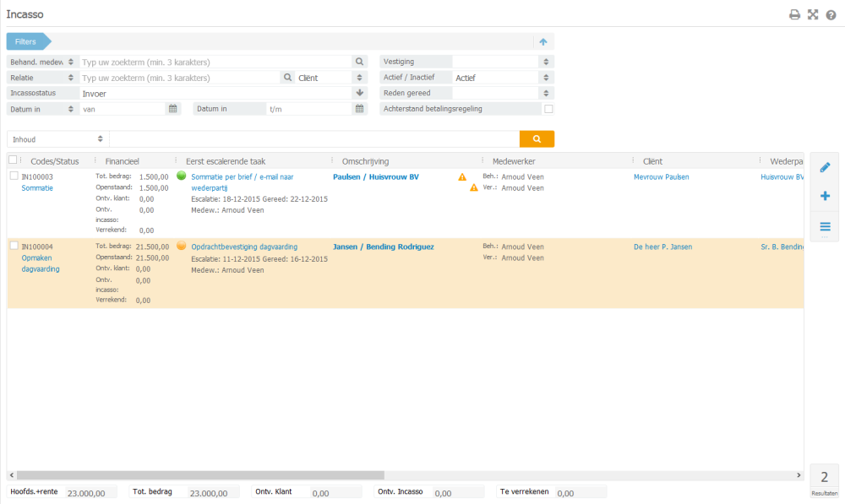
Task: Open fullscreen view with expand icon
Action: (813, 14)
